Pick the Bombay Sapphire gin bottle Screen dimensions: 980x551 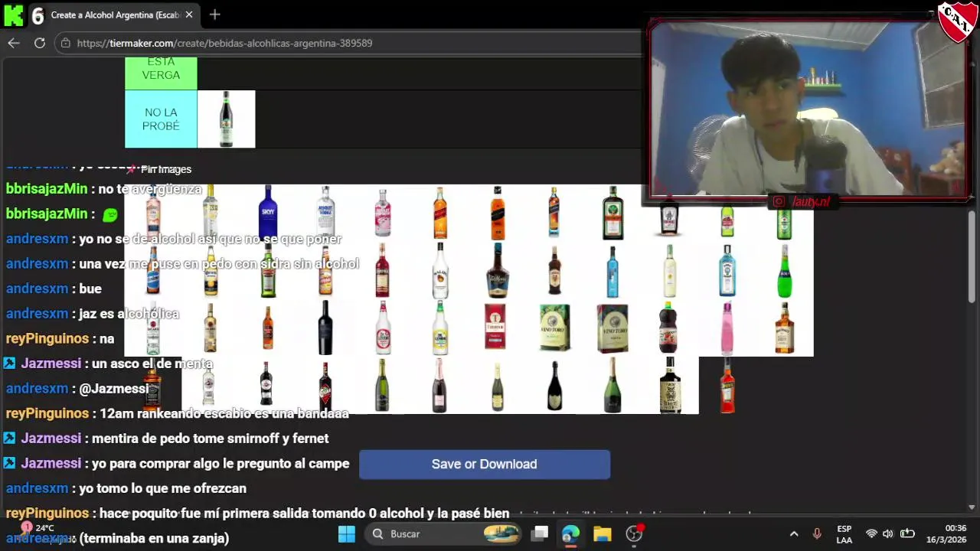(x=727, y=270)
